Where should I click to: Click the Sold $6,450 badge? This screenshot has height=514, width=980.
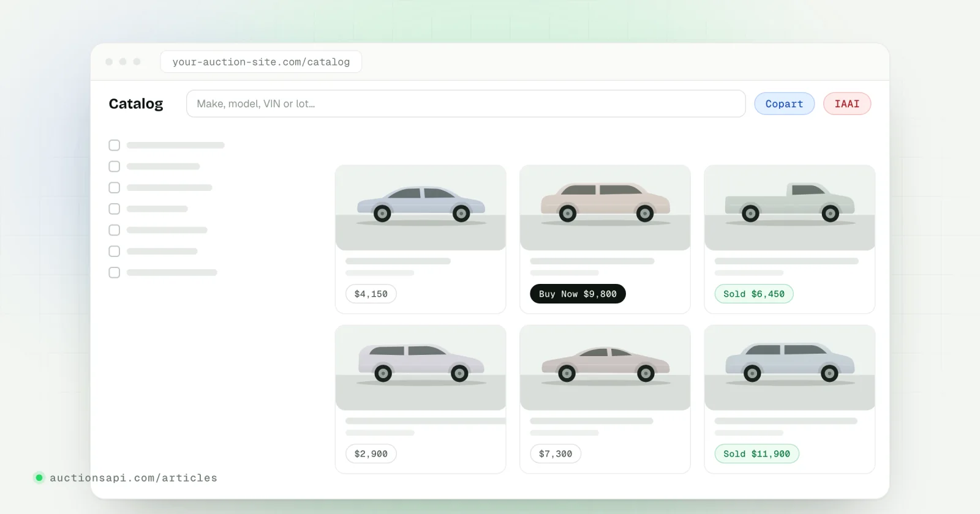[x=754, y=294]
